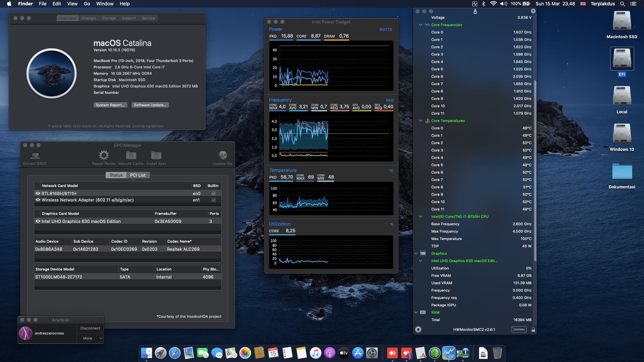Collapse the RAM section

[416, 312]
